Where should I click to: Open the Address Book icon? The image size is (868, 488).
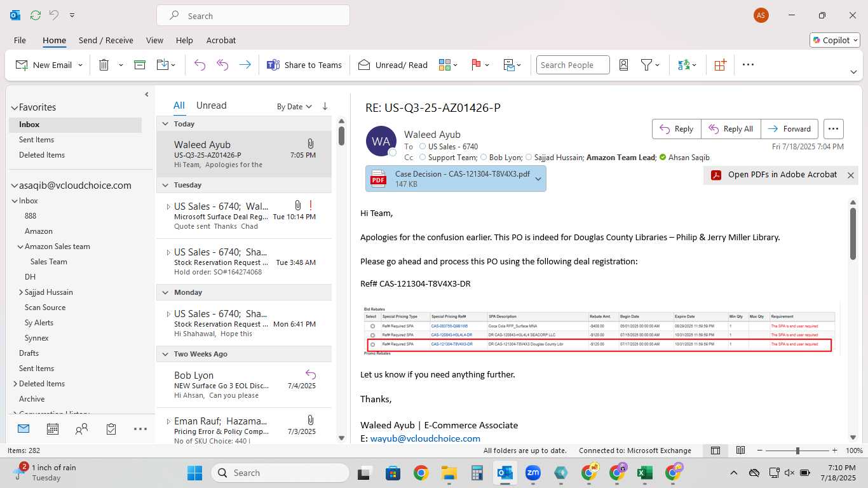(x=623, y=65)
